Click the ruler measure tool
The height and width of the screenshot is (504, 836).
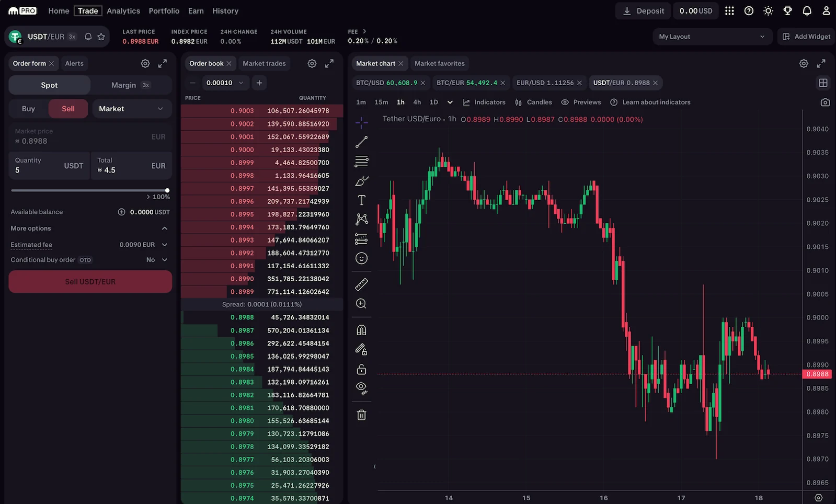point(361,284)
